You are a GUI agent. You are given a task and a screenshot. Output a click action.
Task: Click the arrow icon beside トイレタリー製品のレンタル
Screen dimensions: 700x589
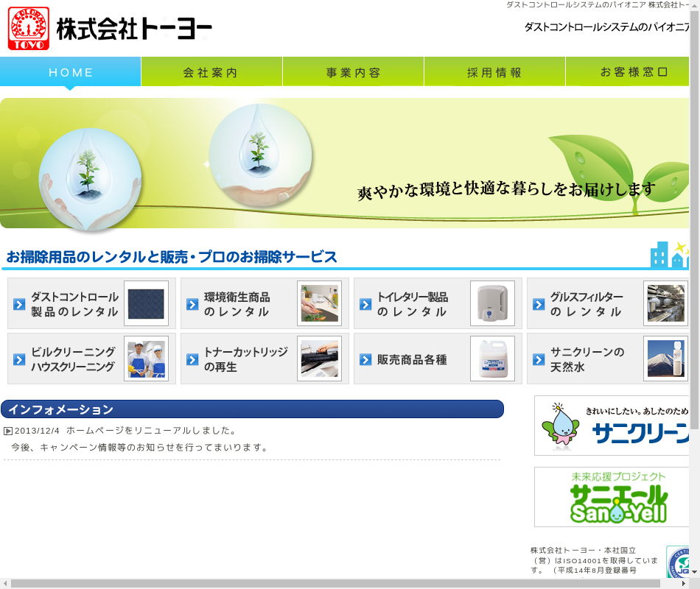[x=365, y=304]
